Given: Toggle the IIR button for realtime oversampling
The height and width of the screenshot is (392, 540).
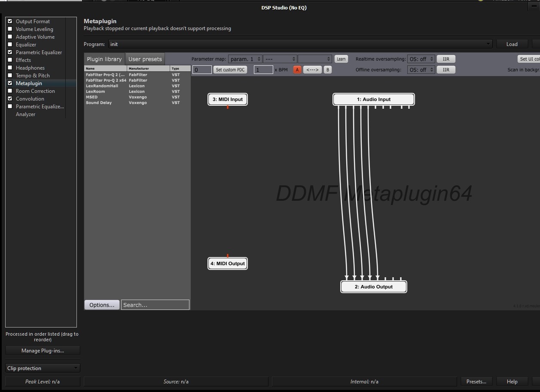Looking at the screenshot, I should 446,59.
